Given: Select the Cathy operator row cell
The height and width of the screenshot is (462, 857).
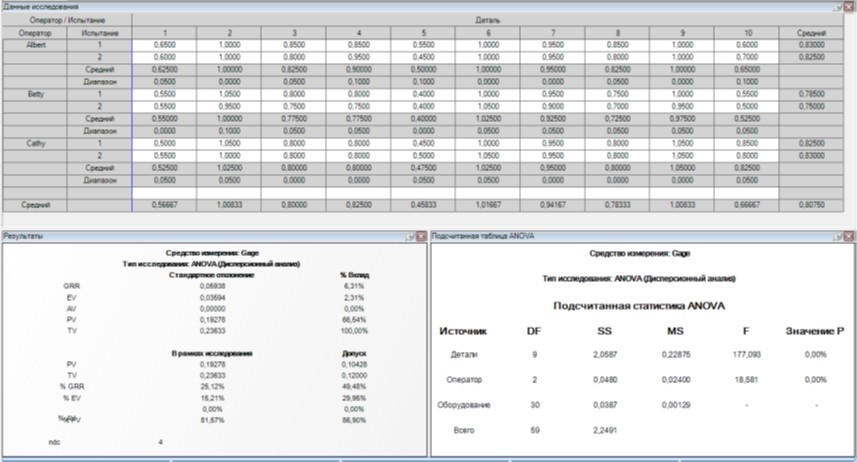Looking at the screenshot, I should coord(33,142).
